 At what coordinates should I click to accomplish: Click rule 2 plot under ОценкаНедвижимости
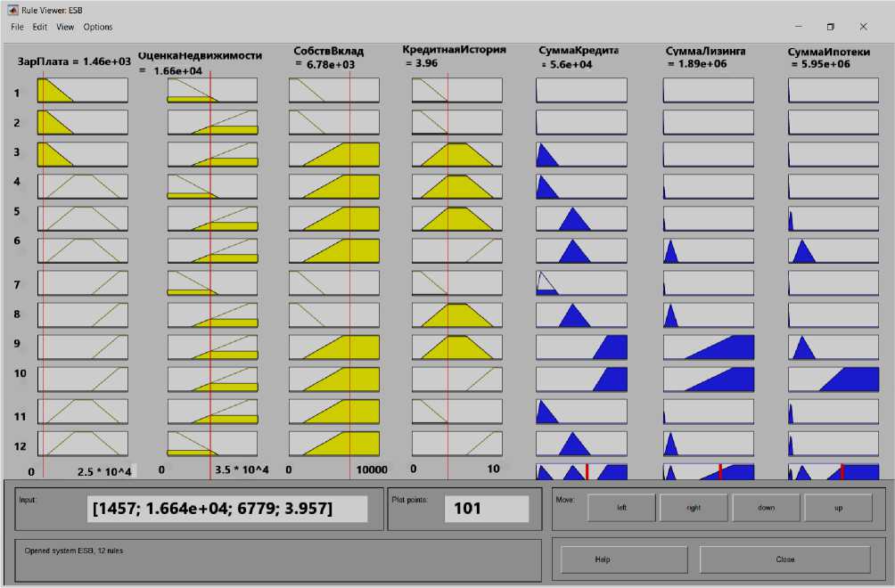point(212,122)
